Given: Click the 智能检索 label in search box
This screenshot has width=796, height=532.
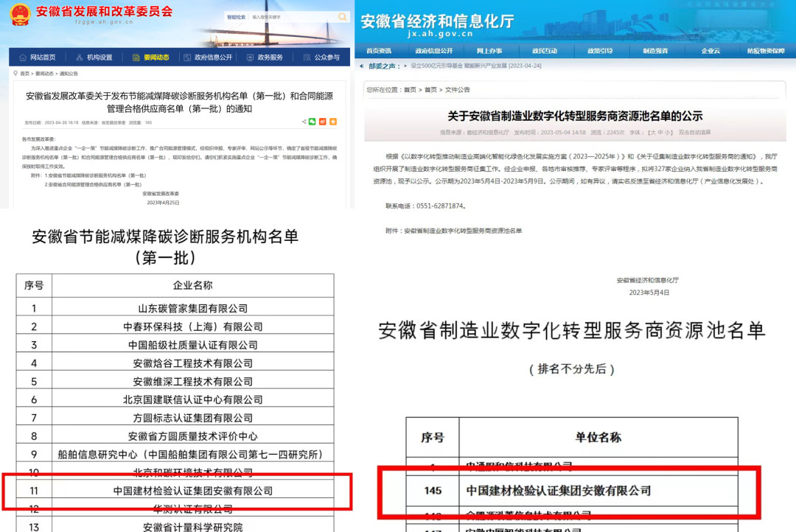Looking at the screenshot, I should (x=236, y=17).
